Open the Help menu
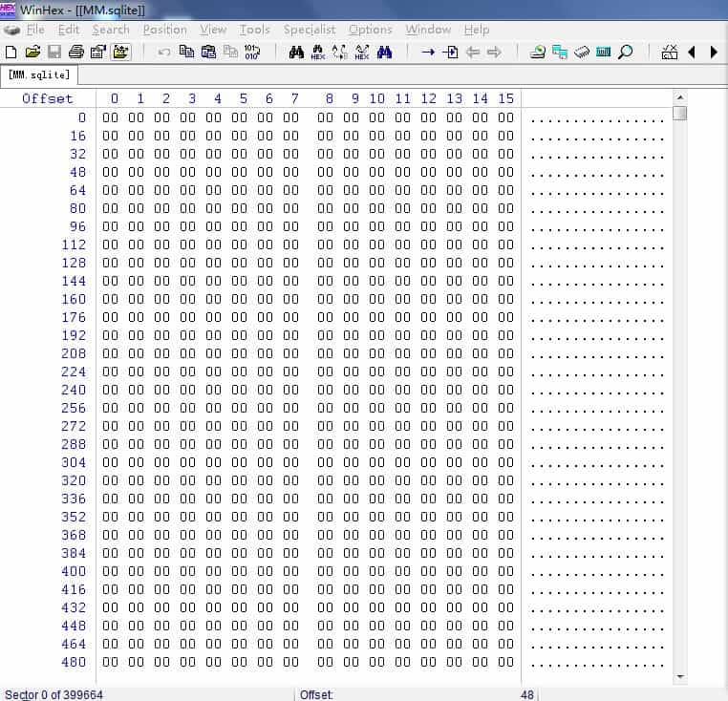This screenshot has width=728, height=701. click(x=477, y=30)
